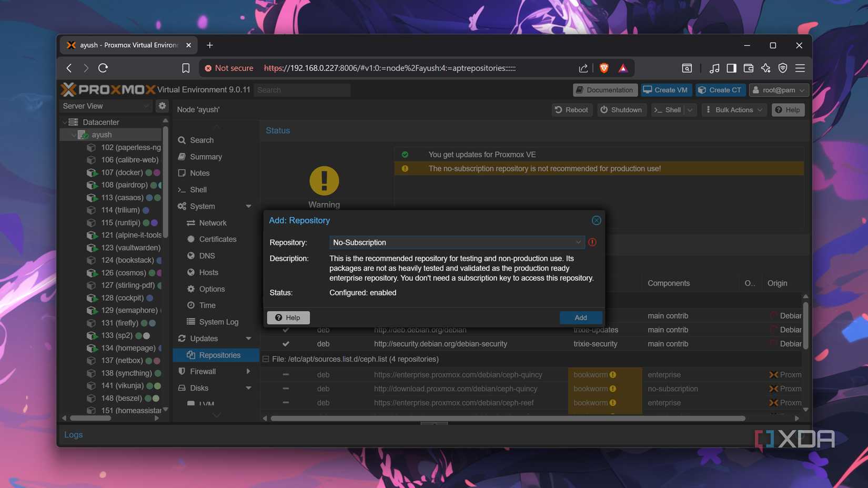This screenshot has height=488, width=868.
Task: Toggle enabled mark for ceph-quincy enterprise repository
Action: click(x=286, y=374)
